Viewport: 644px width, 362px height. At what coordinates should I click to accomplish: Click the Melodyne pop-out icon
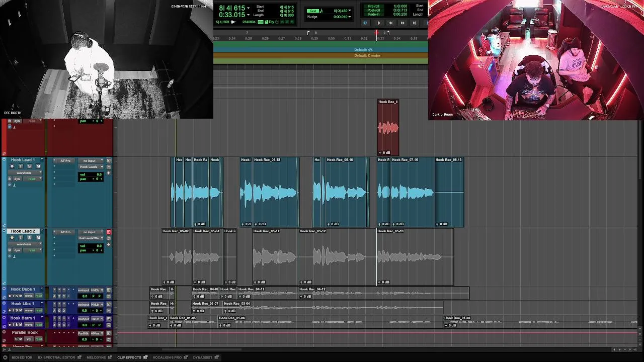[110, 357]
